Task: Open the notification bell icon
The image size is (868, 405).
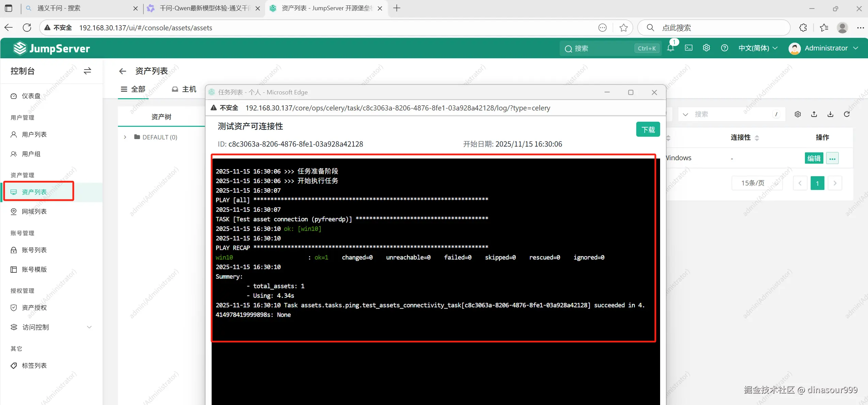Action: [x=670, y=48]
